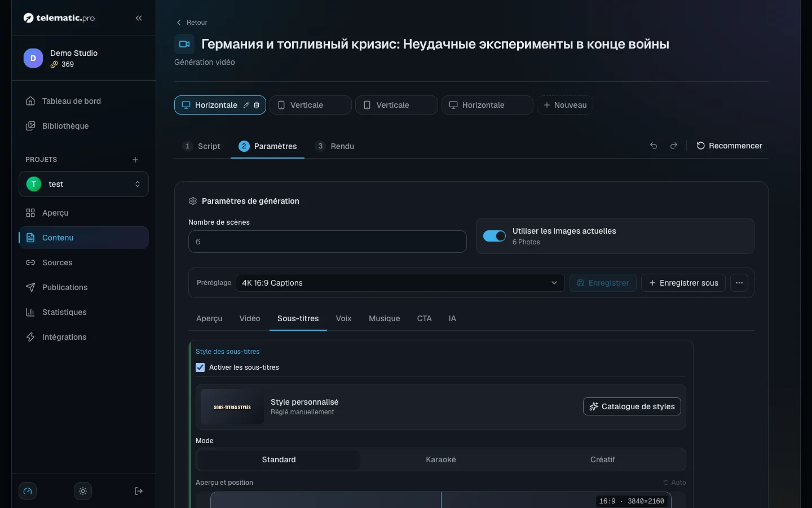Open the Vidéo settings tab
This screenshot has height=508, width=812.
[250, 318]
